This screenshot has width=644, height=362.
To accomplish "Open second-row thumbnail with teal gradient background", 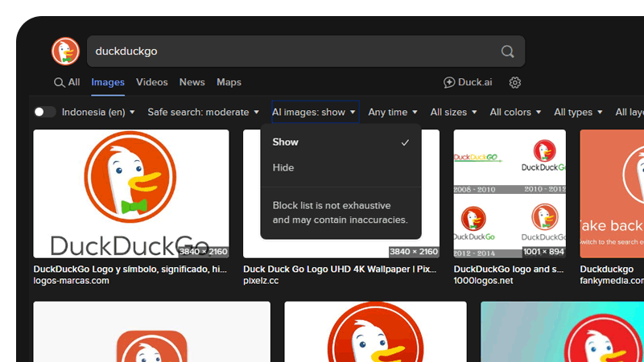I will click(x=562, y=331).
